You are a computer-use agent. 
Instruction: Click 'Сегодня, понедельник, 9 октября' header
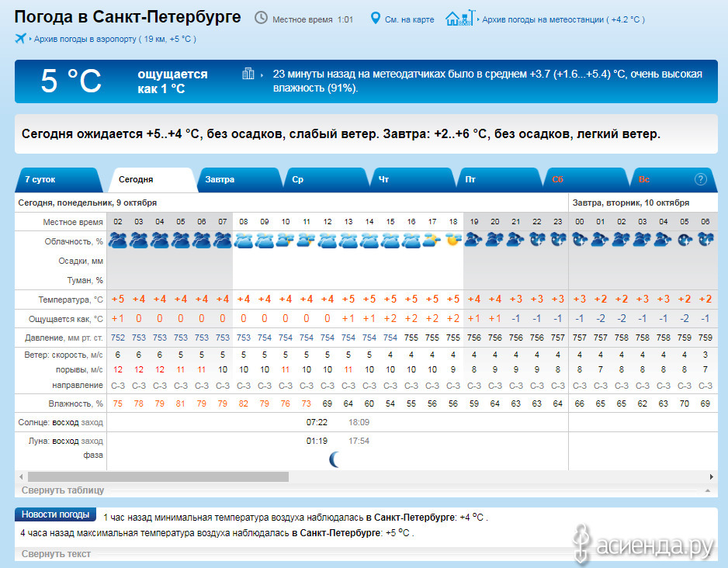[x=87, y=203]
